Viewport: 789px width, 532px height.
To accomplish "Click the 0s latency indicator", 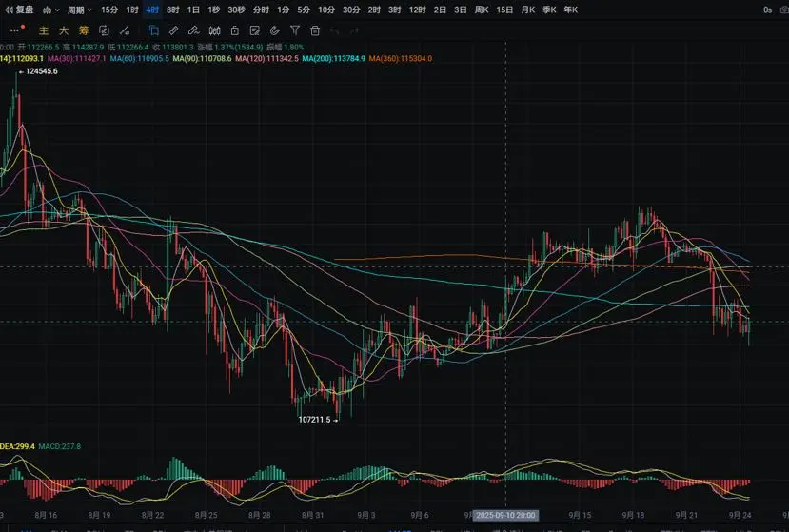I will (x=767, y=10).
